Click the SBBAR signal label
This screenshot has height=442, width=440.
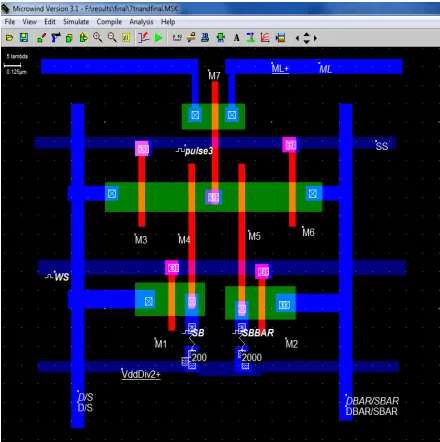258,333
